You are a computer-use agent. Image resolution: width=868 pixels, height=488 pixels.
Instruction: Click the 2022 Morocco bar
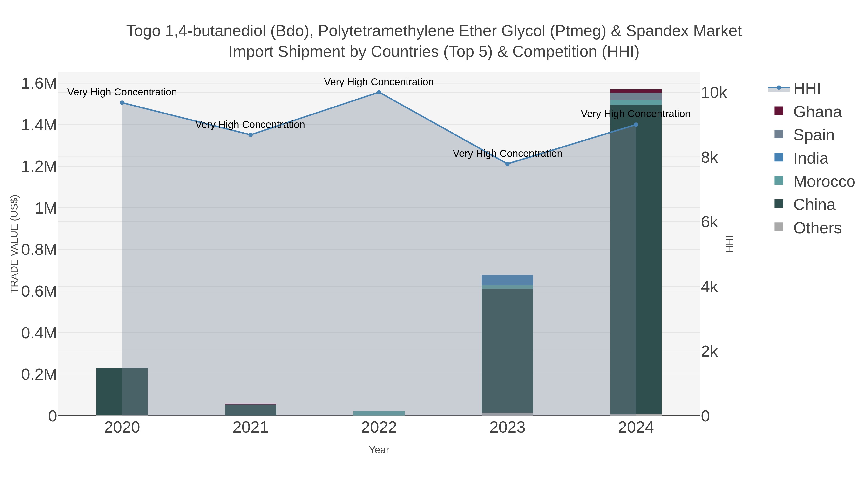379,413
